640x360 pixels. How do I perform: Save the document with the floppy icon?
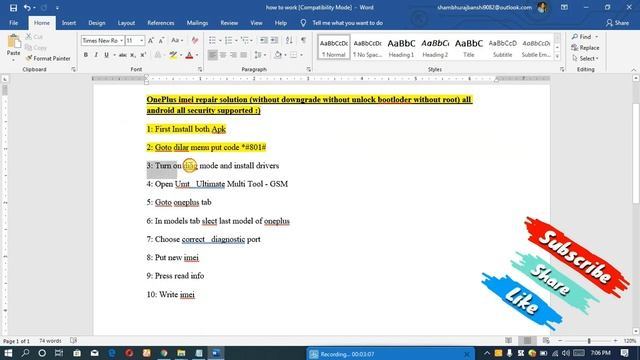(13, 7)
